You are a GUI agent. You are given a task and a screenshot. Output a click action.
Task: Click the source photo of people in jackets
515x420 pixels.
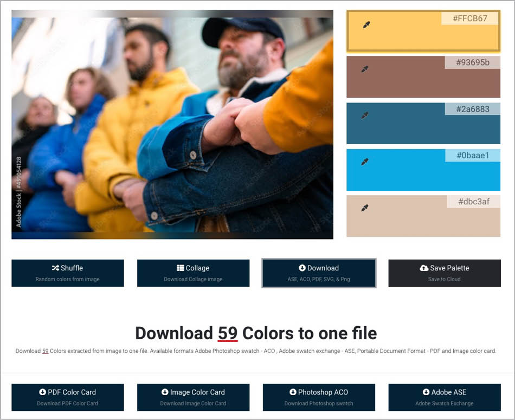[x=172, y=124]
